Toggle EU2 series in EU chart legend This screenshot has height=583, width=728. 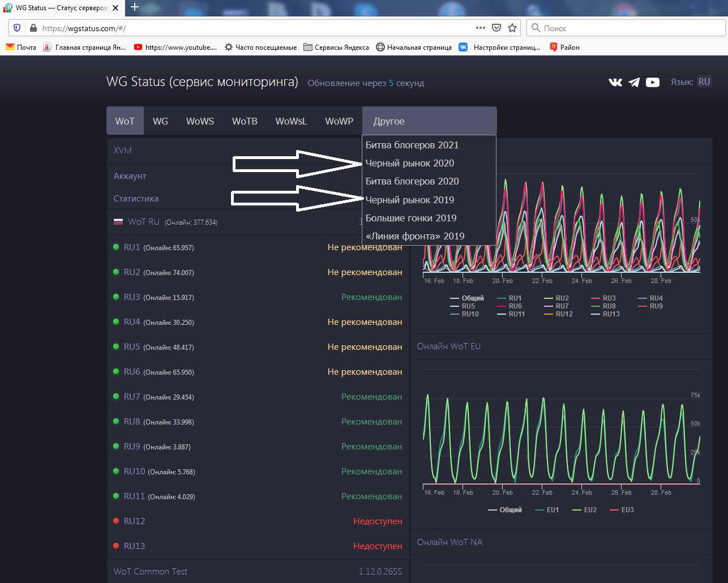585,510
